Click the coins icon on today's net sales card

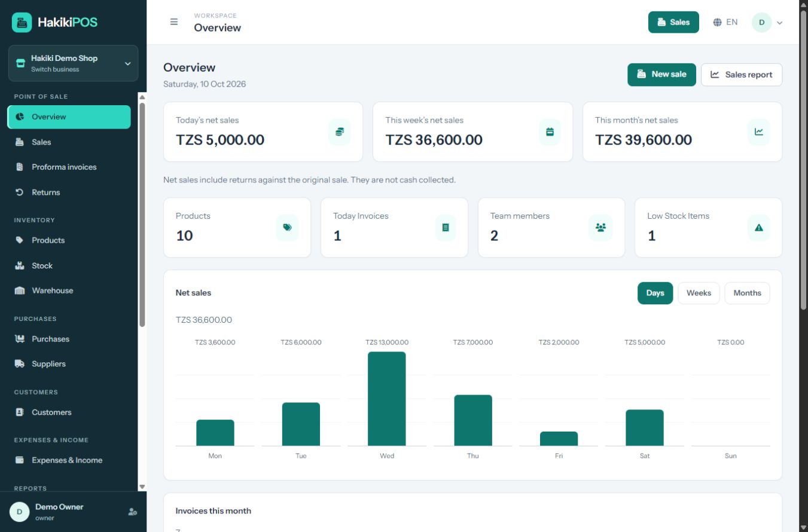coord(340,132)
